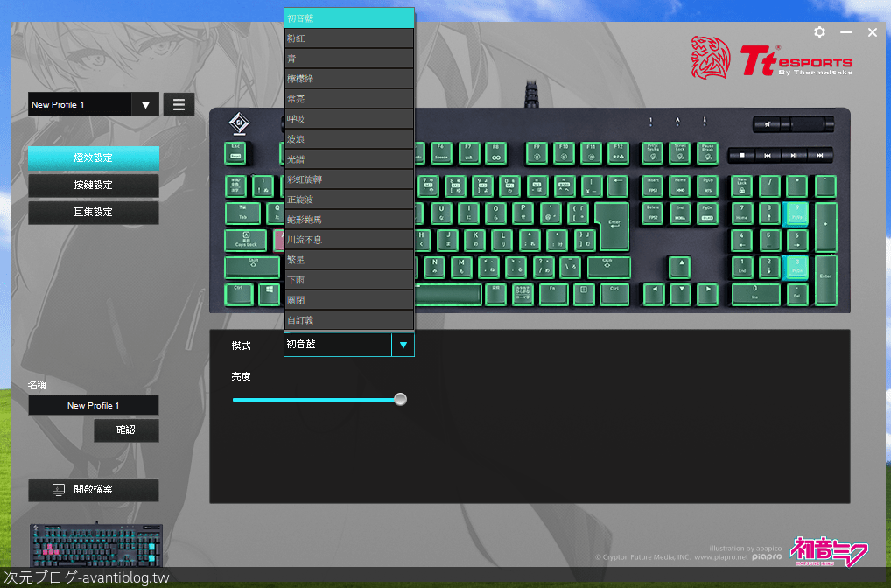Screen dimensions: 891x588
Task: Click the Tt eSPORTS dragon logo
Action: (x=711, y=58)
